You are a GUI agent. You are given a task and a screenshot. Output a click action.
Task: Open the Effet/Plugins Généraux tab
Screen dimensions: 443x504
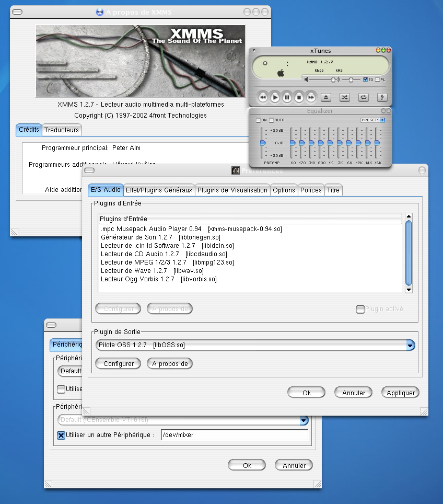159,190
